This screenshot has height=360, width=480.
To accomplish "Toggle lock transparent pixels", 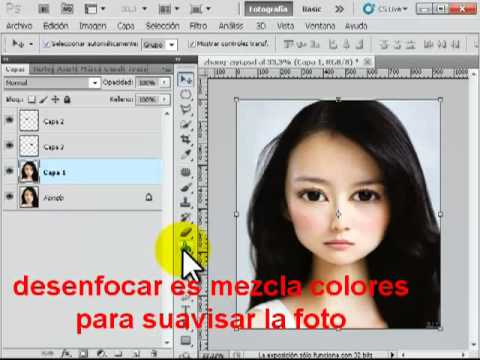I will click(32, 99).
